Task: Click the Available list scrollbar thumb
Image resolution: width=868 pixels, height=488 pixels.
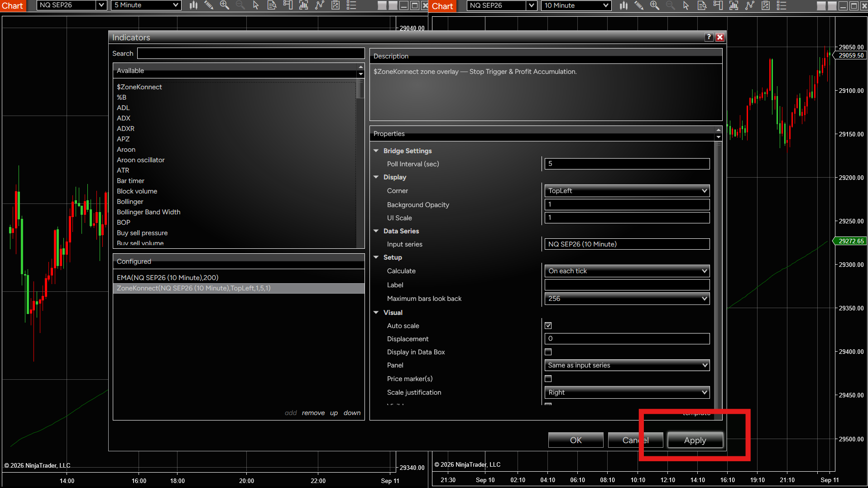Action: coord(360,89)
